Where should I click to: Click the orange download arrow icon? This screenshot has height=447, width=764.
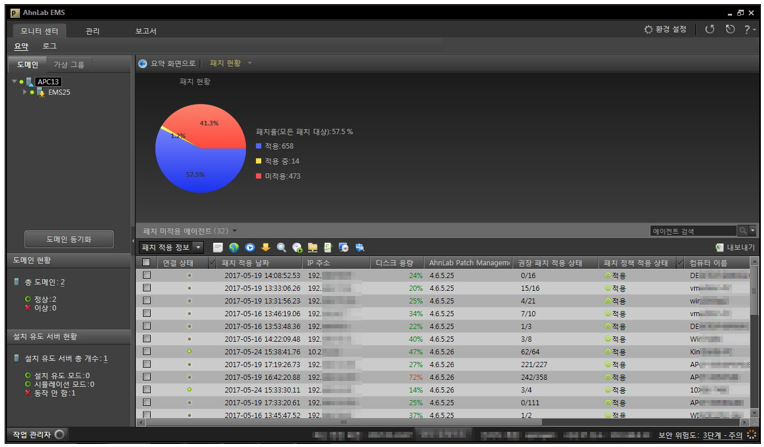266,248
